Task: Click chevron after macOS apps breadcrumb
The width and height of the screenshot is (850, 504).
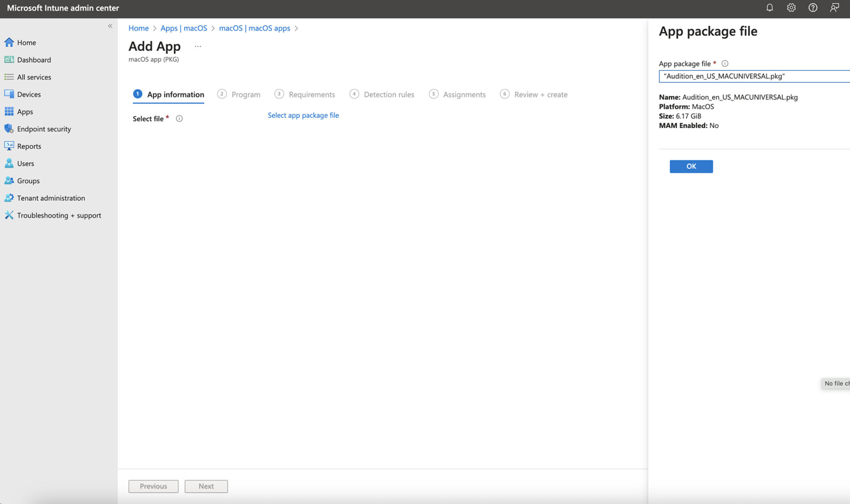Action: click(296, 28)
